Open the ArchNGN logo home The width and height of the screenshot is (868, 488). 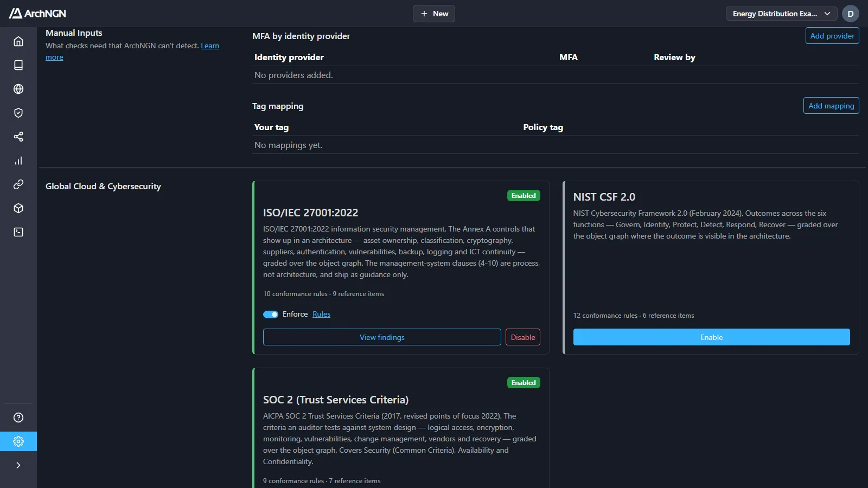pos(37,14)
